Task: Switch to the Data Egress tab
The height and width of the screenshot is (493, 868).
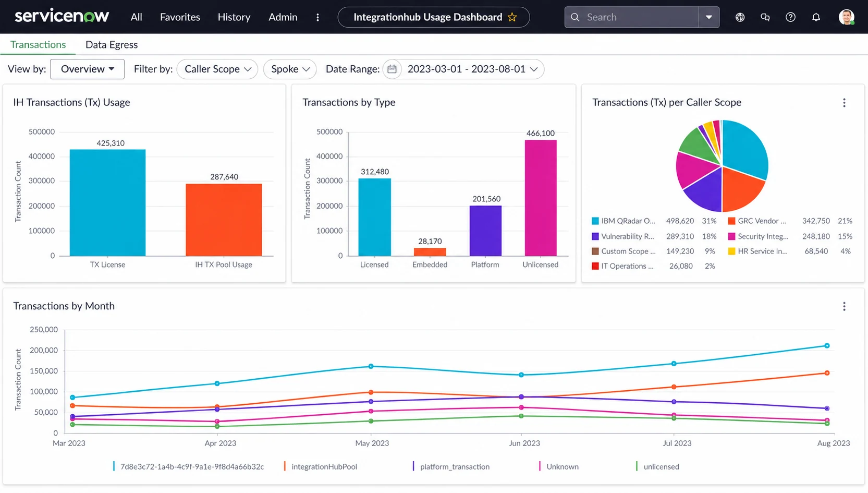Action: [112, 44]
